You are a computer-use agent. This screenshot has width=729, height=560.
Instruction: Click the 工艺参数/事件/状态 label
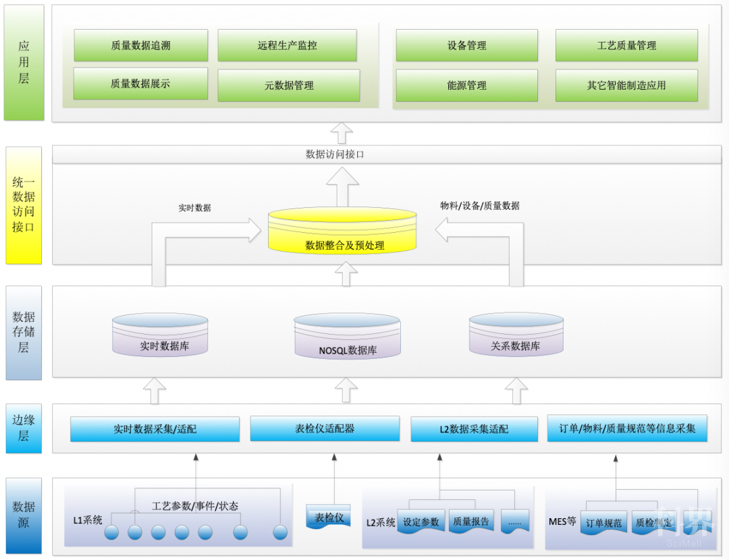pyautogui.click(x=195, y=506)
